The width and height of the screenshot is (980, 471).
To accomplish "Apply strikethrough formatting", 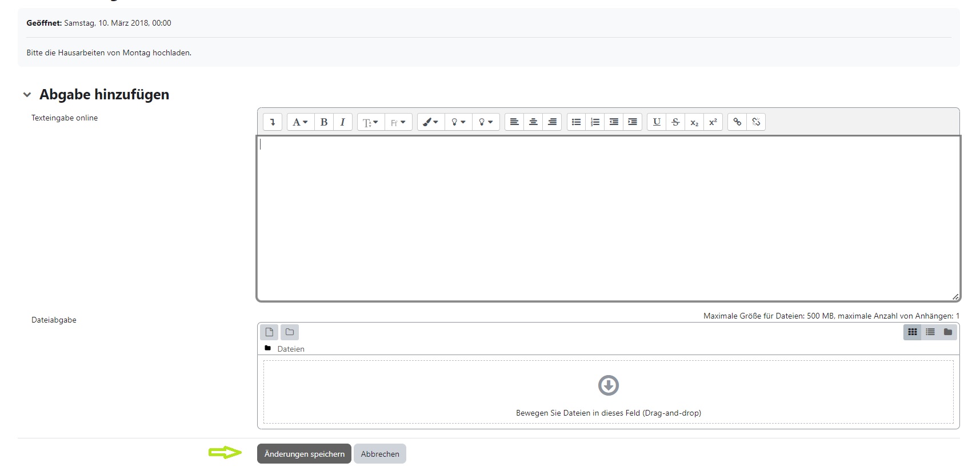I will click(675, 122).
